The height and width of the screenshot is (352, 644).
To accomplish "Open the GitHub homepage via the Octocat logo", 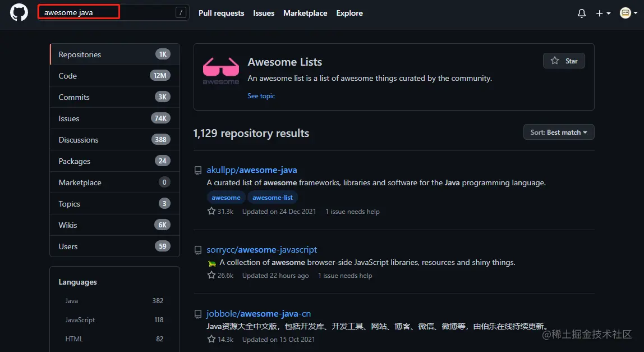I will point(19,13).
